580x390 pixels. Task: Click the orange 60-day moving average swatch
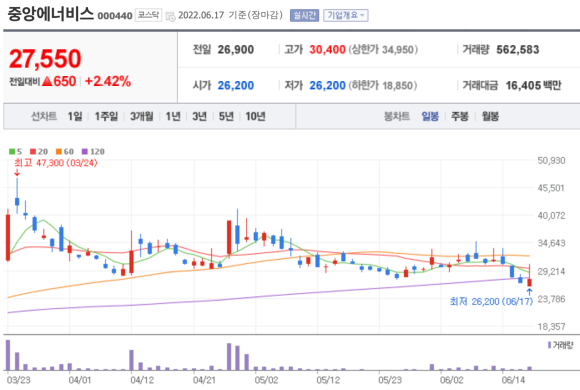tap(59, 152)
